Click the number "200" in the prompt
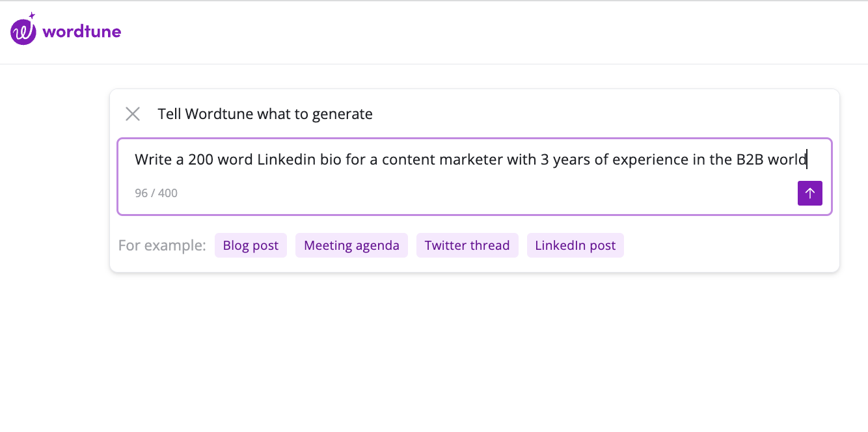This screenshot has width=868, height=432. (x=201, y=159)
